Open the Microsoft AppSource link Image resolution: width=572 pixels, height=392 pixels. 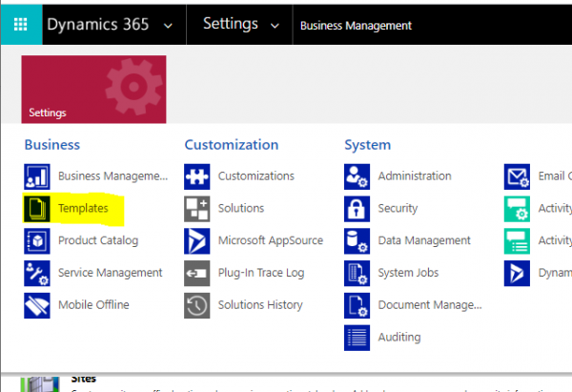[x=271, y=240]
